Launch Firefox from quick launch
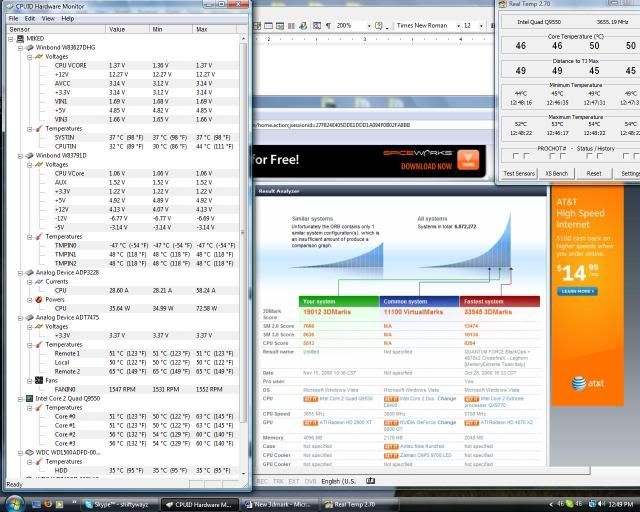Viewport: 640px width, 512px height. [48, 504]
